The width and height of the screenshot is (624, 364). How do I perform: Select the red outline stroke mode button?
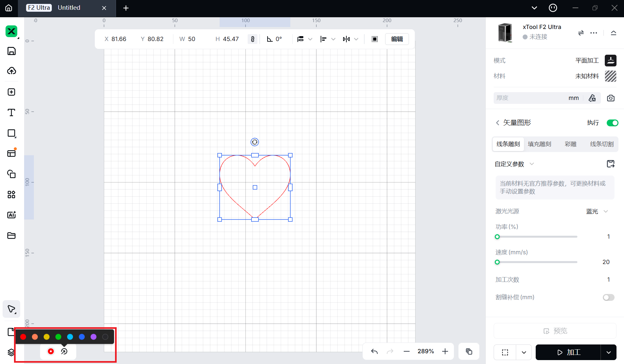[51, 351]
